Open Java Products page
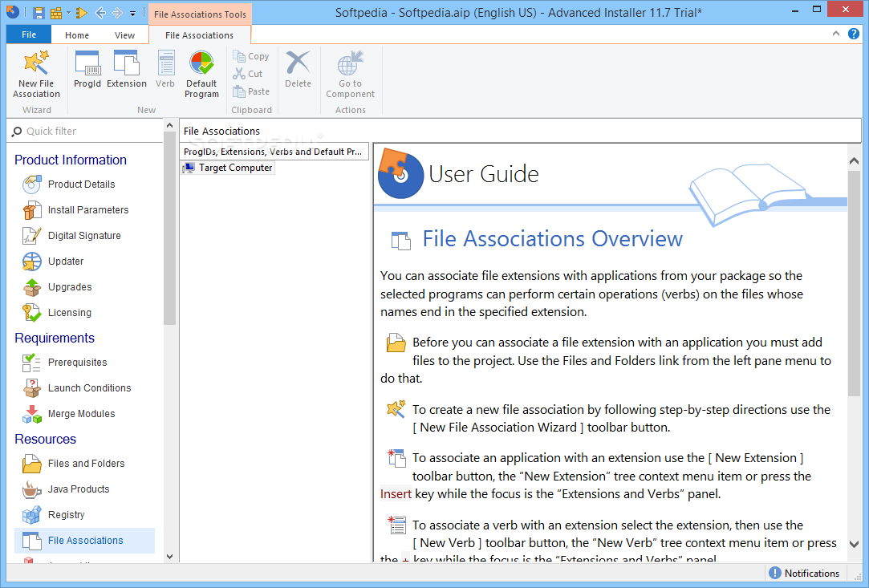This screenshot has height=588, width=869. tap(79, 489)
